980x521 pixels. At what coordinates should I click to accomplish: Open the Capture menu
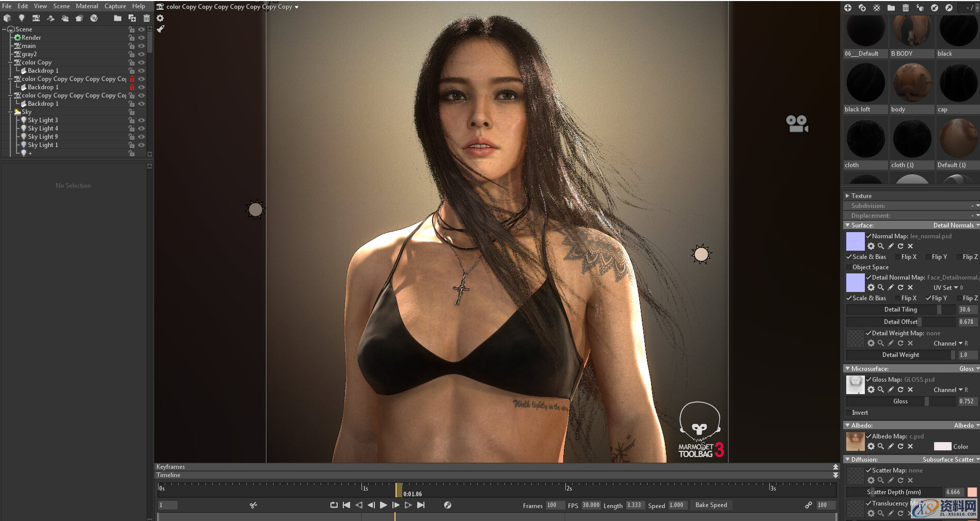coord(115,6)
